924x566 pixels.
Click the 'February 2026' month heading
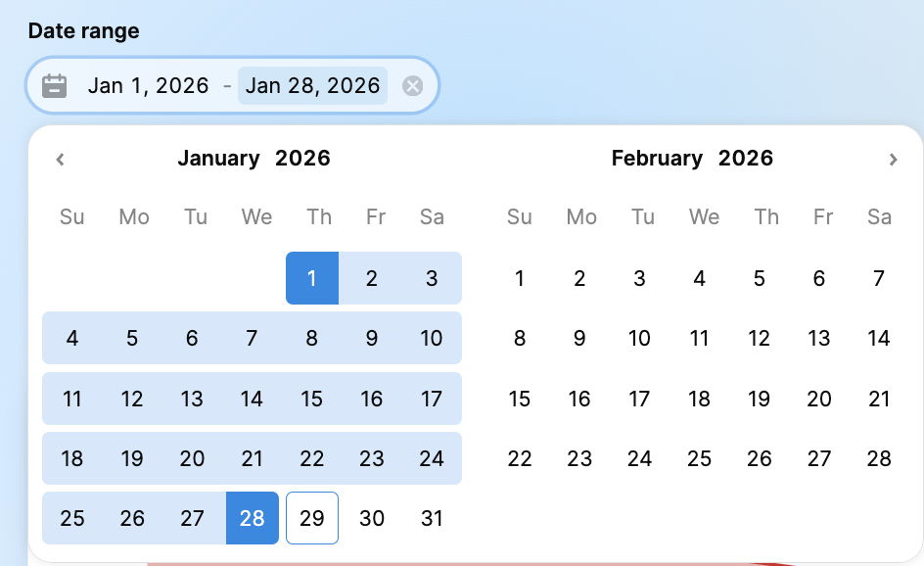pos(692,158)
